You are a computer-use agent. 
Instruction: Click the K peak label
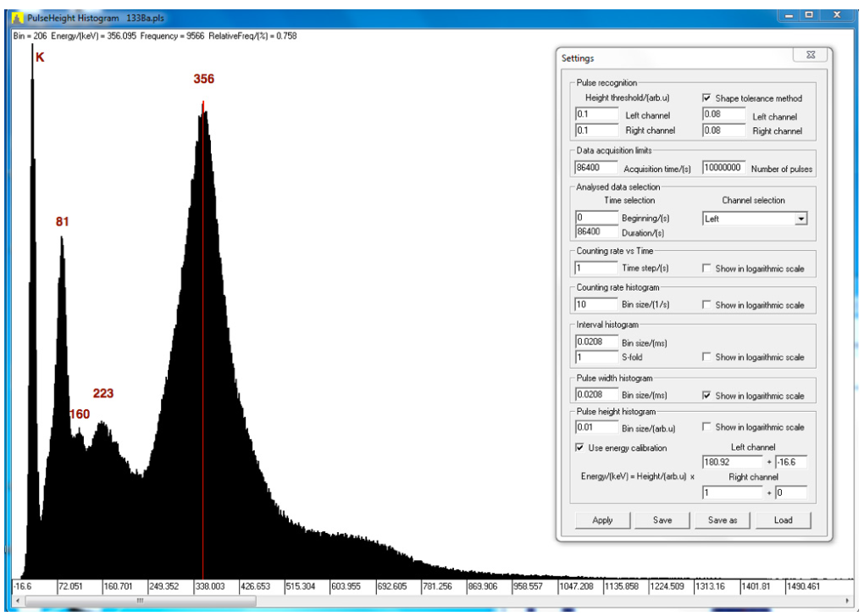click(x=40, y=58)
